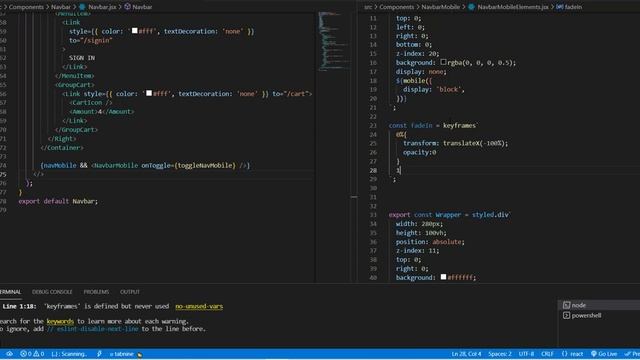
Task: Click 'export default Navbar;' line
Action: pyautogui.click(x=58, y=201)
